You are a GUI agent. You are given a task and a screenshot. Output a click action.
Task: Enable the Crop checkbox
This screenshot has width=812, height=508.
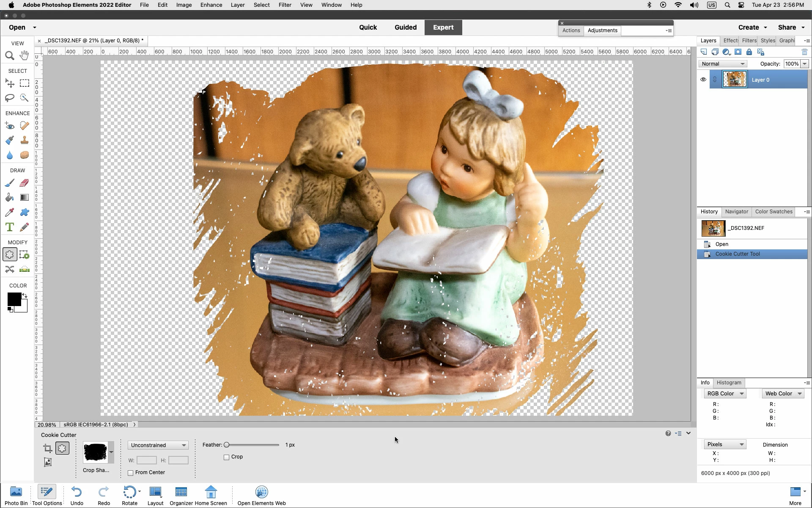[x=227, y=457]
